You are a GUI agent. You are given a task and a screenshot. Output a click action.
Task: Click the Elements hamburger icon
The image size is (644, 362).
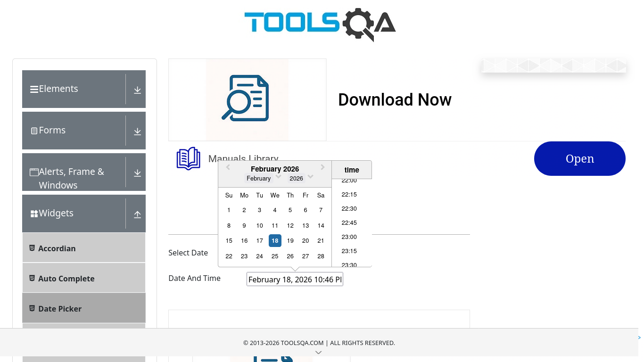coord(34,89)
